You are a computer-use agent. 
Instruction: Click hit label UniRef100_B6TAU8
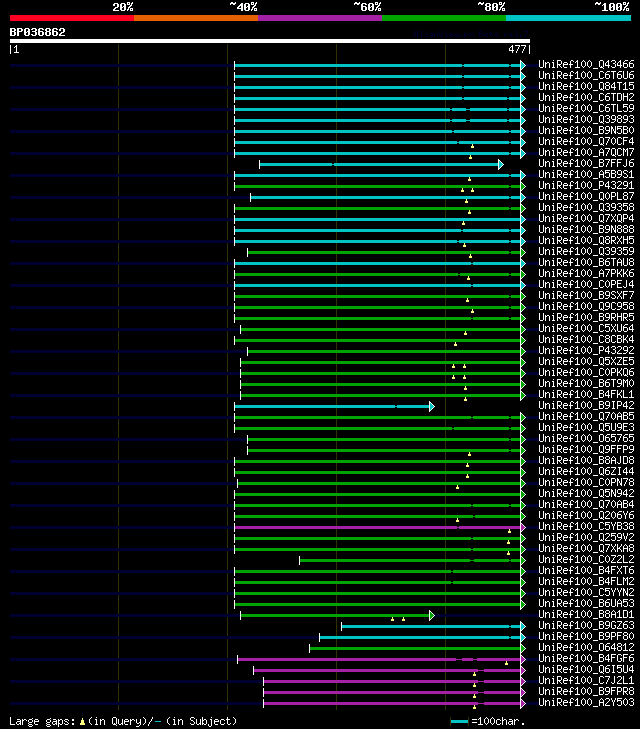(586, 263)
